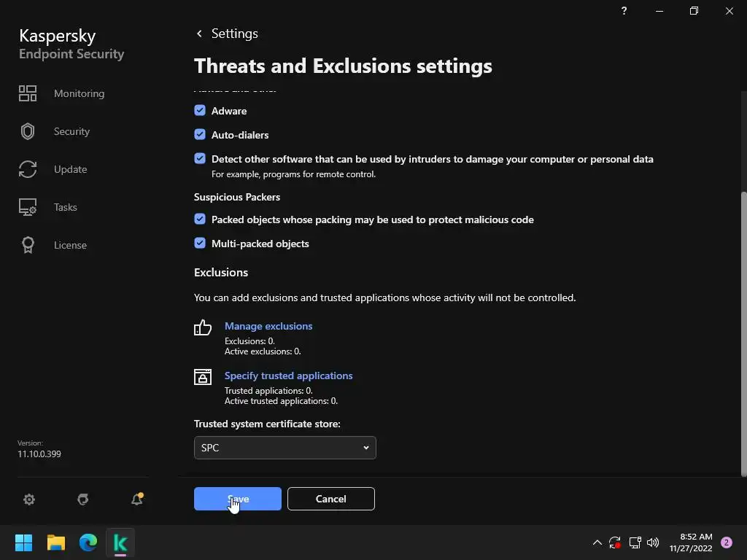747x560 pixels.
Task: Open the notification count badge
Action: click(x=727, y=542)
